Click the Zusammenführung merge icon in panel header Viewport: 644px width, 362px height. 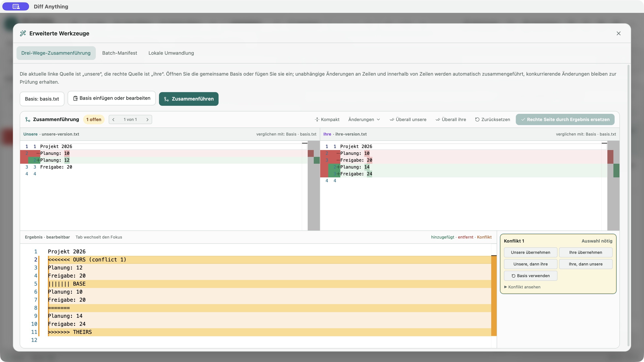[28, 119]
